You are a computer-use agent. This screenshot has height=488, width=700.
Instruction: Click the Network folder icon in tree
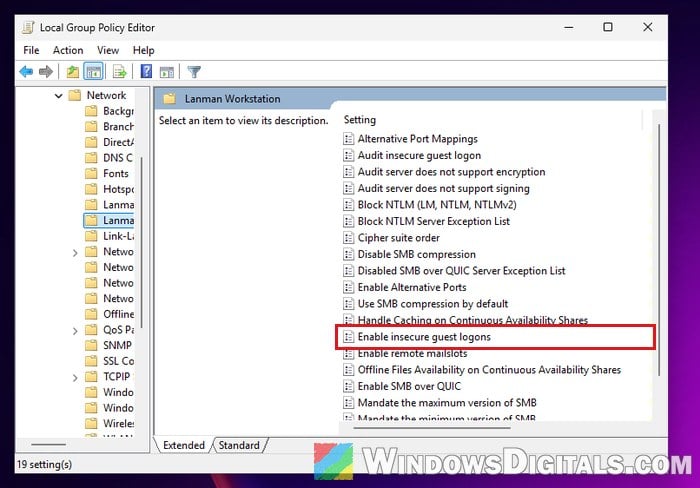coord(75,95)
